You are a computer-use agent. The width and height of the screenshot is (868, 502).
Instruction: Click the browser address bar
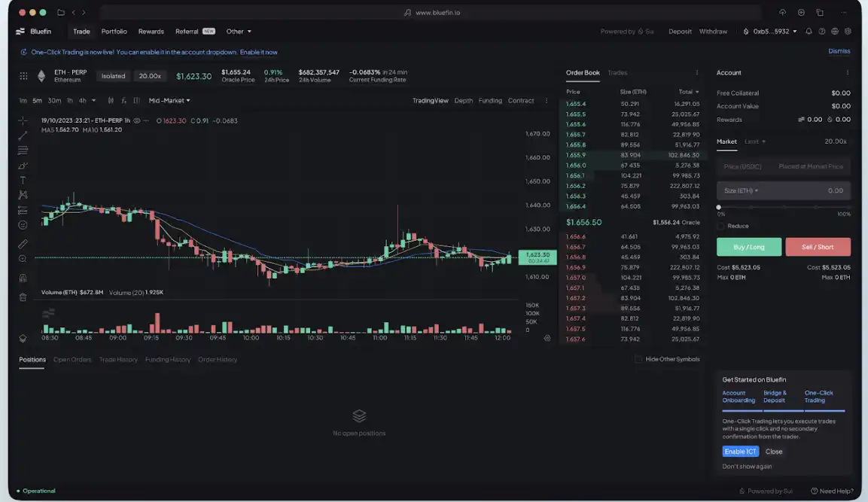click(x=432, y=12)
